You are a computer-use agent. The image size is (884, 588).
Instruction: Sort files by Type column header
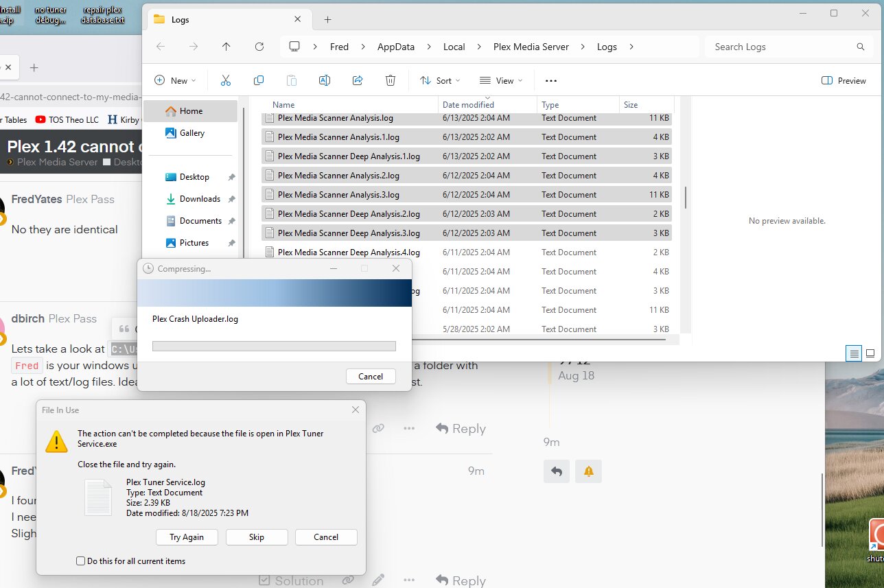coord(578,105)
